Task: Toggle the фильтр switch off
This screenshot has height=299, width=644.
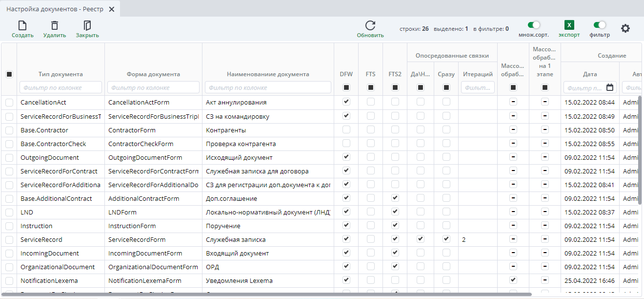Action: click(600, 25)
